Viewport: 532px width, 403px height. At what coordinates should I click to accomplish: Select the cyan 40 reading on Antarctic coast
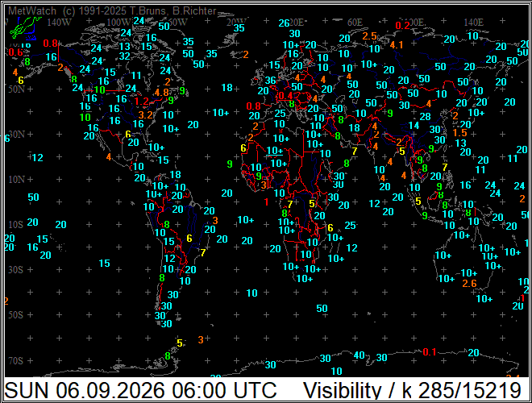coord(359,355)
